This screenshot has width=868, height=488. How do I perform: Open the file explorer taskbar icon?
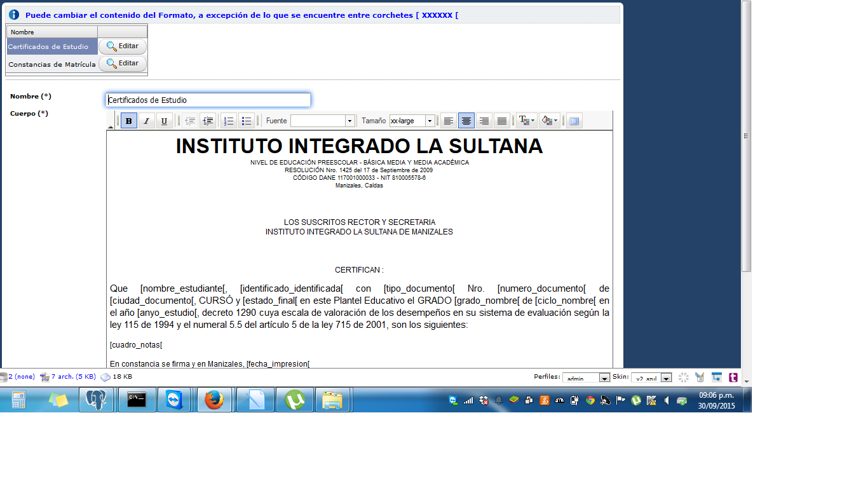click(333, 400)
